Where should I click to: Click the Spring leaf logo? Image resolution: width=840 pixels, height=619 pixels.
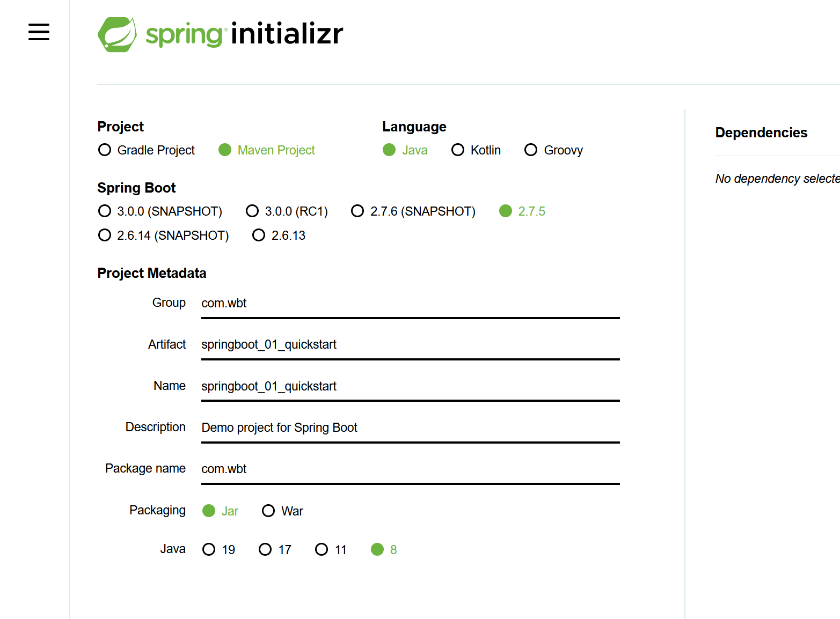(x=116, y=34)
